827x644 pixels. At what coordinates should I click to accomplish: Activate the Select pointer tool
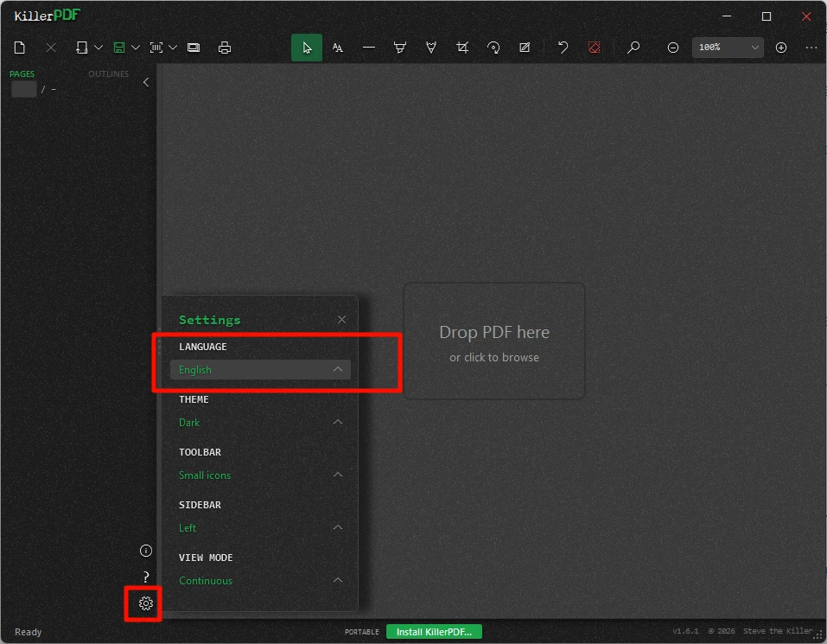click(x=307, y=48)
